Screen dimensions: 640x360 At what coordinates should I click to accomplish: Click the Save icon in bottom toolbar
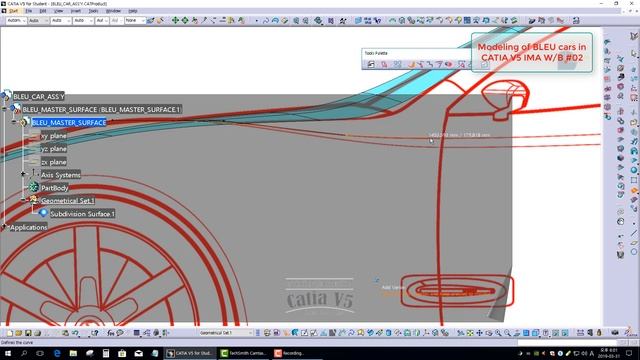click(x=28, y=333)
